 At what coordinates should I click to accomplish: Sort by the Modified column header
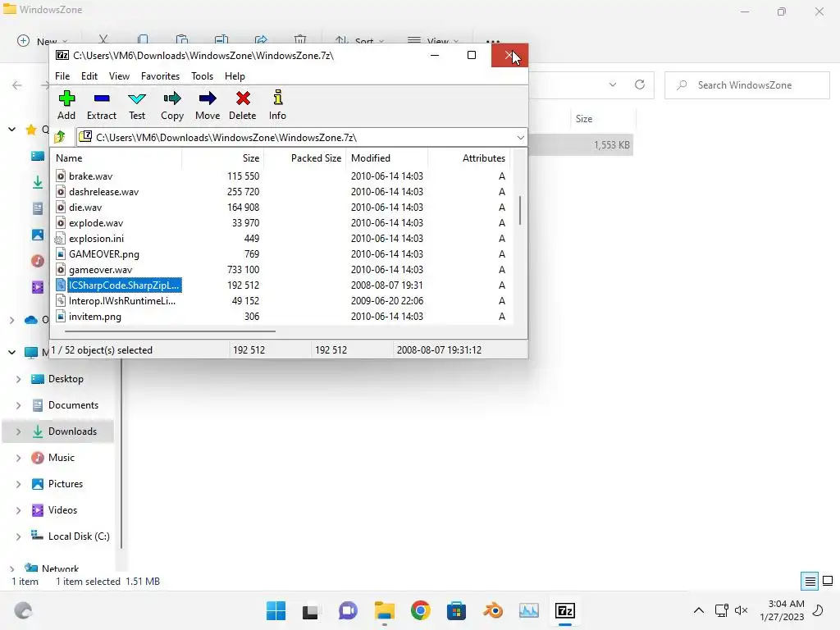click(387, 158)
